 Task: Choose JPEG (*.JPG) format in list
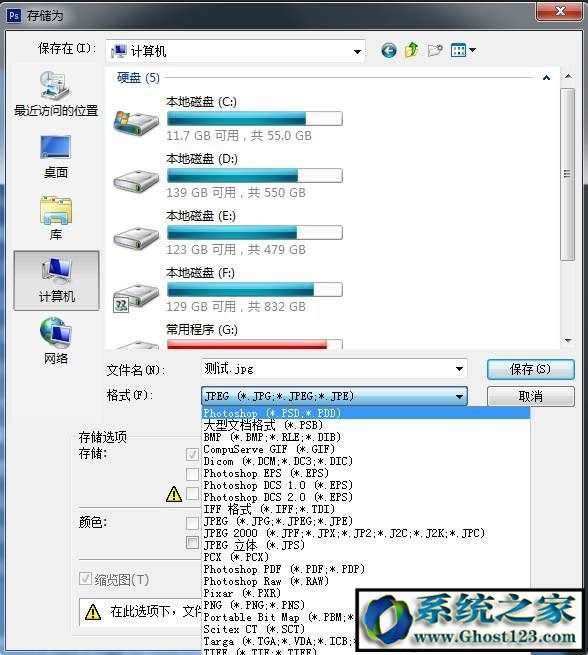(x=365, y=521)
